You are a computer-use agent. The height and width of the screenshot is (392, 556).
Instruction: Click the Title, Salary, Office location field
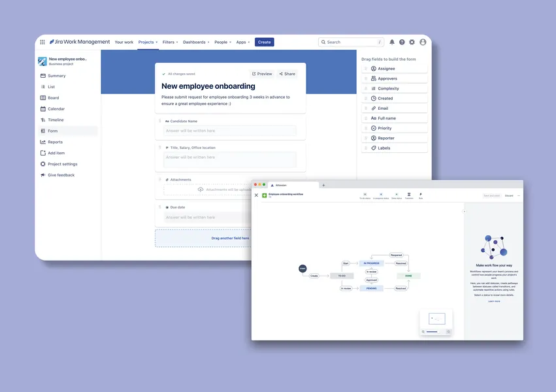click(x=230, y=159)
